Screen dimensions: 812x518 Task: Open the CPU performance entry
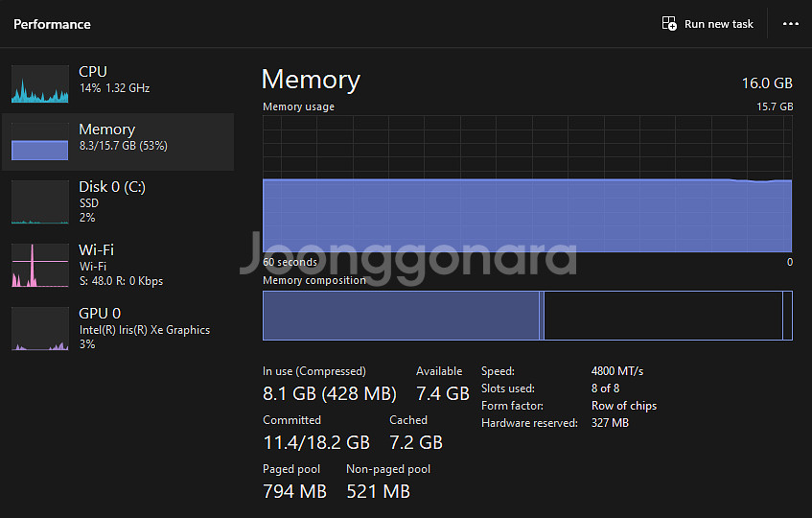coord(93,72)
